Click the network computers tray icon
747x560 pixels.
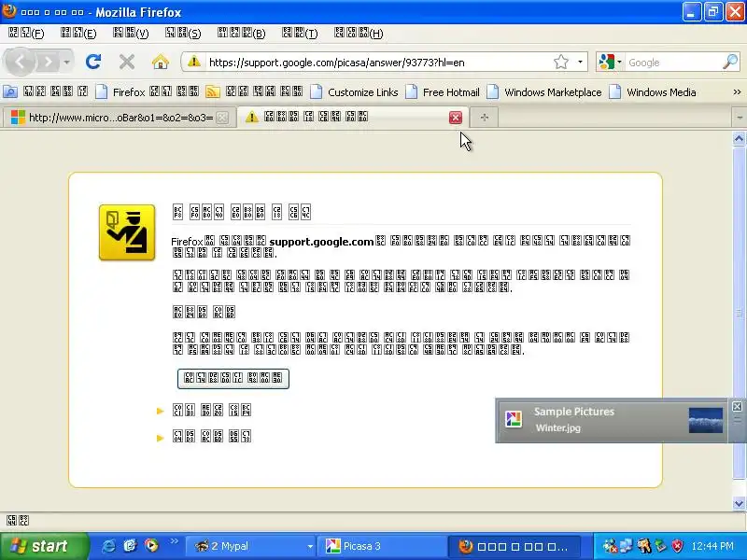pos(626,546)
